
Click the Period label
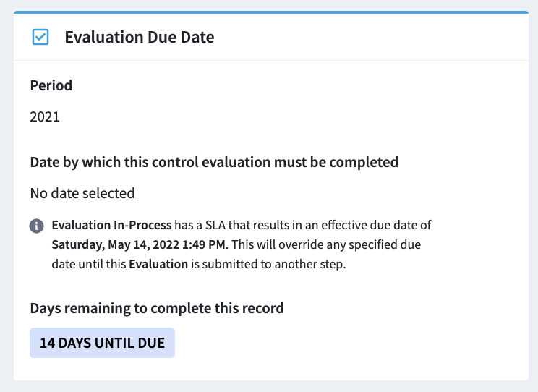pos(51,85)
